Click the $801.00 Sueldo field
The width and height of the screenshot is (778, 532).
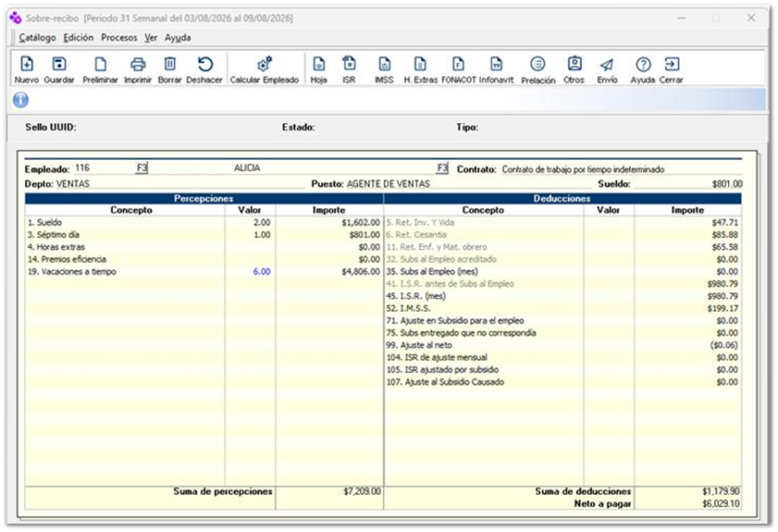tap(688, 184)
